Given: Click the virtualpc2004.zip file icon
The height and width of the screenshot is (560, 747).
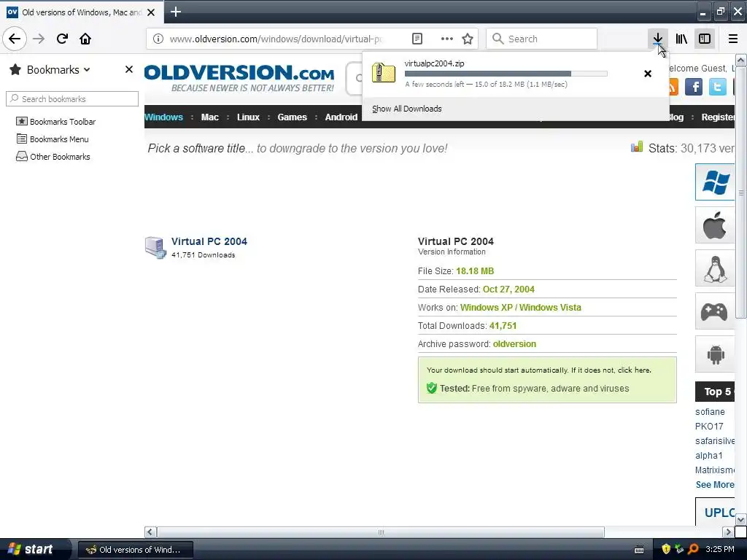Looking at the screenshot, I should click(x=384, y=74).
